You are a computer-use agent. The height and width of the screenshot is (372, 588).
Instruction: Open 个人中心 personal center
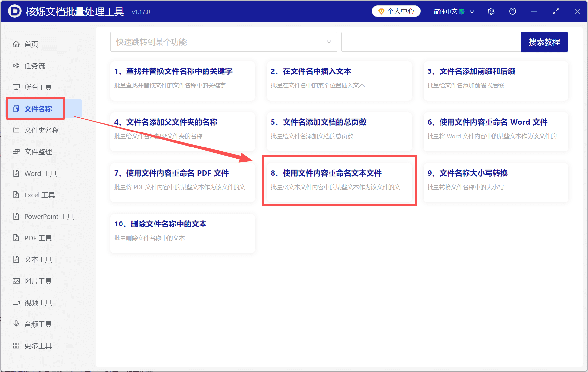(x=396, y=11)
